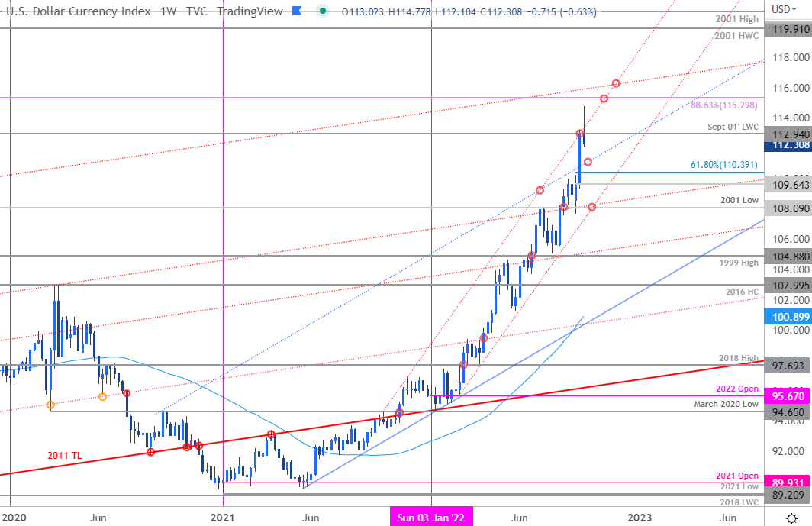
Task: Click the 2011 TL red label
Action: click(x=65, y=456)
